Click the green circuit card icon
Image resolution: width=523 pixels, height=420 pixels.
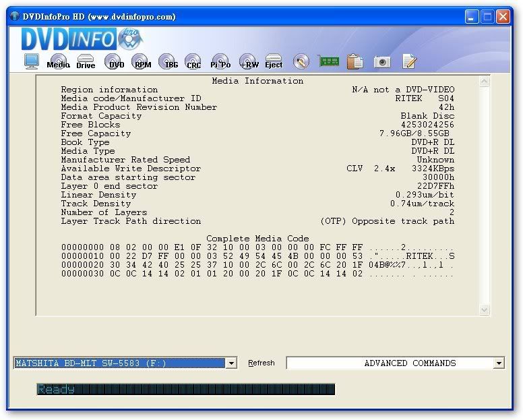(328, 61)
